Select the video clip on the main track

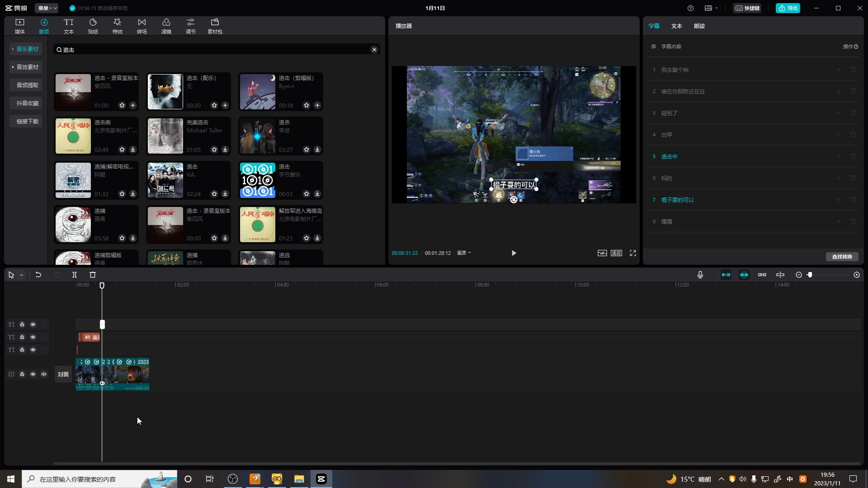pyautogui.click(x=112, y=374)
